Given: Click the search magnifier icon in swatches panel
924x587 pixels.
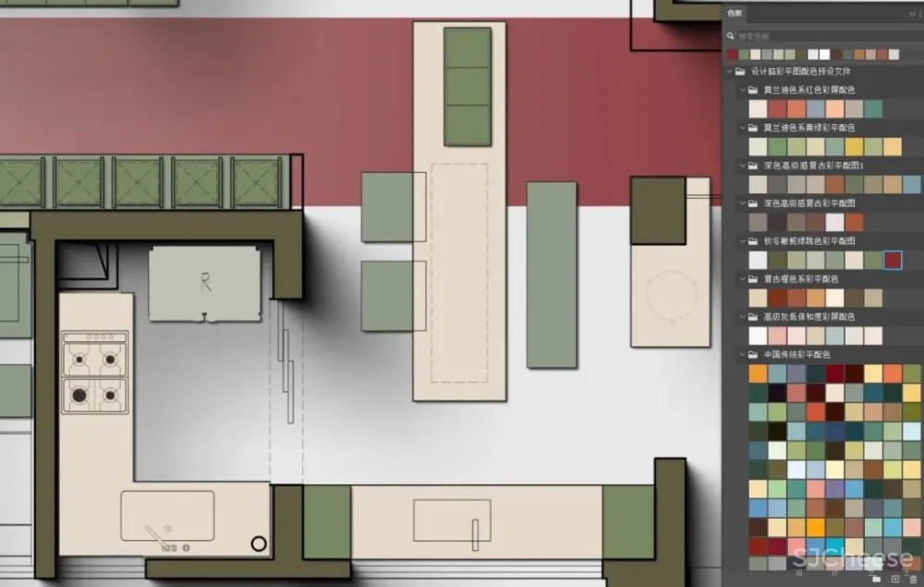Looking at the screenshot, I should pos(731,36).
